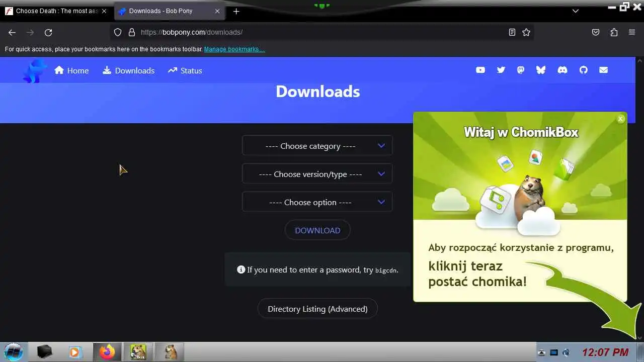The image size is (644, 362).
Task: Open the GitHub social link
Action: pos(583,70)
